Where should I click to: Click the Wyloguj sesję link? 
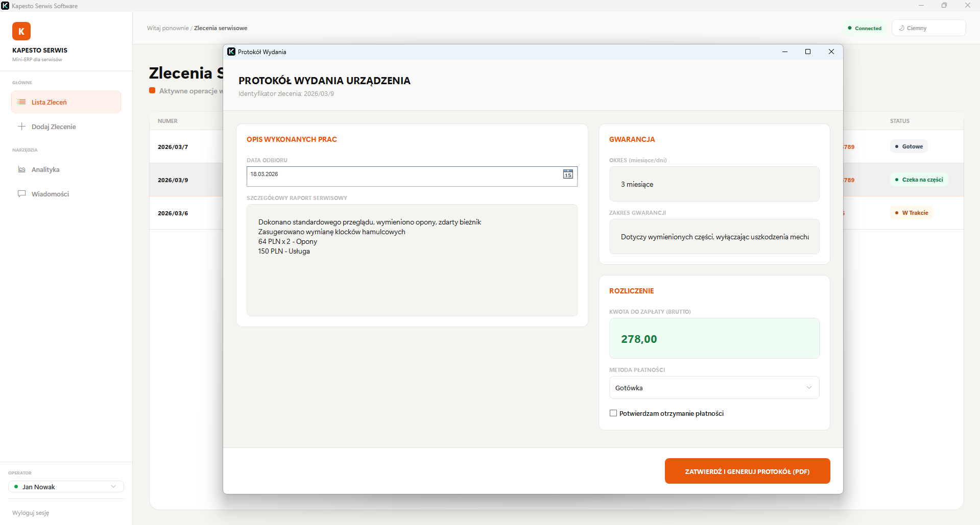click(x=31, y=513)
